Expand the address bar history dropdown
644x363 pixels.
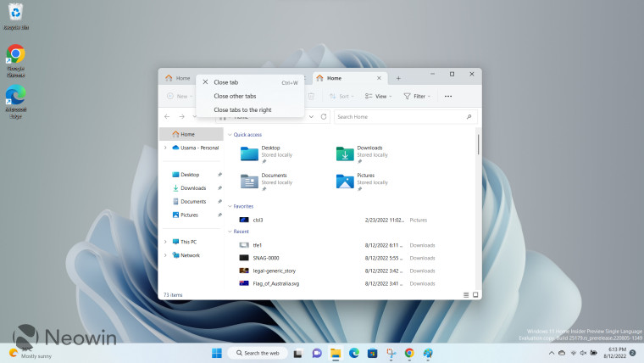click(311, 117)
